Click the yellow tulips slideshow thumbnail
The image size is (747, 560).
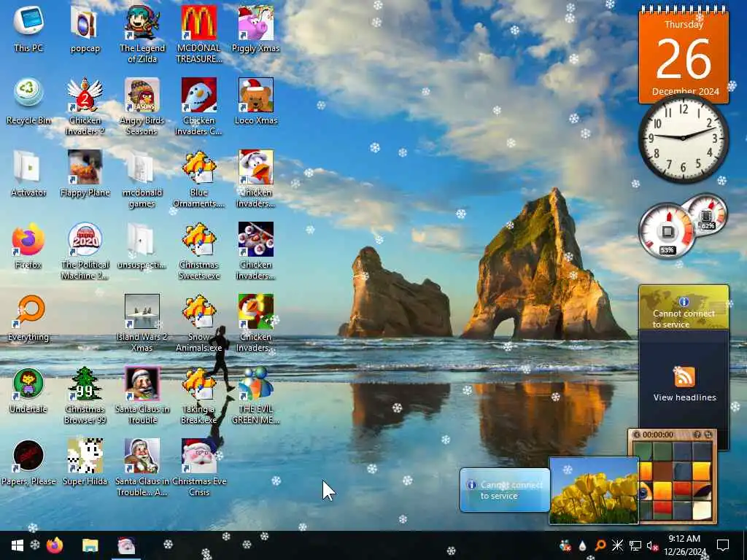[x=594, y=491]
